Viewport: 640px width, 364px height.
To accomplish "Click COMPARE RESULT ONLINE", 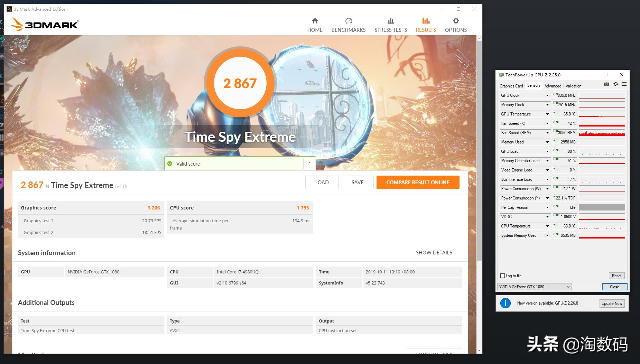I will 418,182.
